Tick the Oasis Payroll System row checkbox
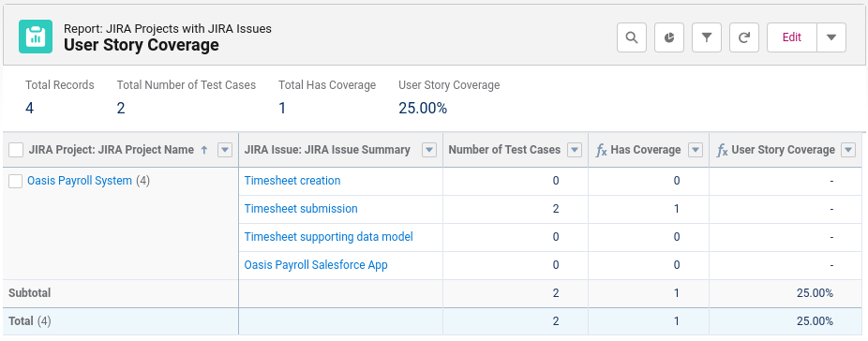This screenshot has width=868, height=341. point(16,181)
